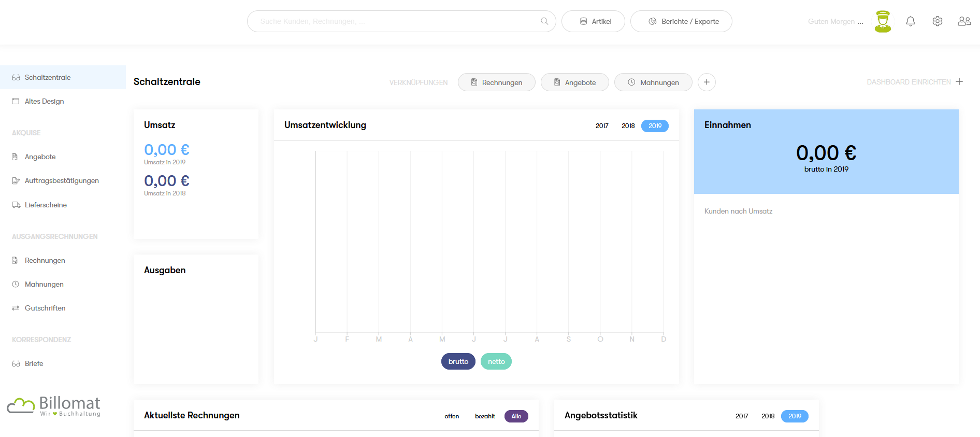Click the notification bell icon
980x437 pixels.
pos(911,21)
